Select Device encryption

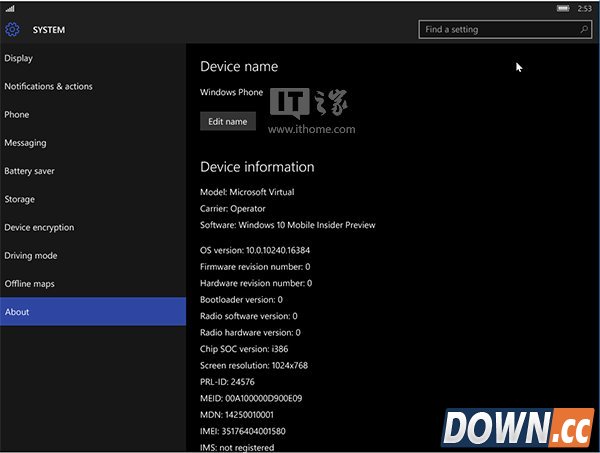tap(39, 227)
